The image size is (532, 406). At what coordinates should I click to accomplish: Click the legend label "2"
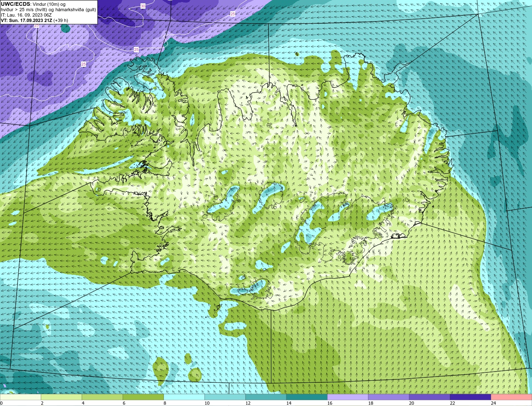click(42, 403)
